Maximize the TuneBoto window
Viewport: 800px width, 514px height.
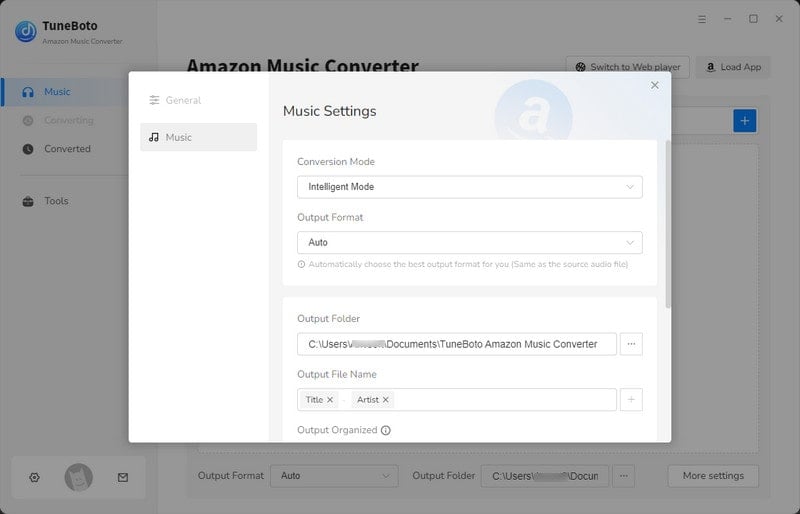[x=753, y=19]
